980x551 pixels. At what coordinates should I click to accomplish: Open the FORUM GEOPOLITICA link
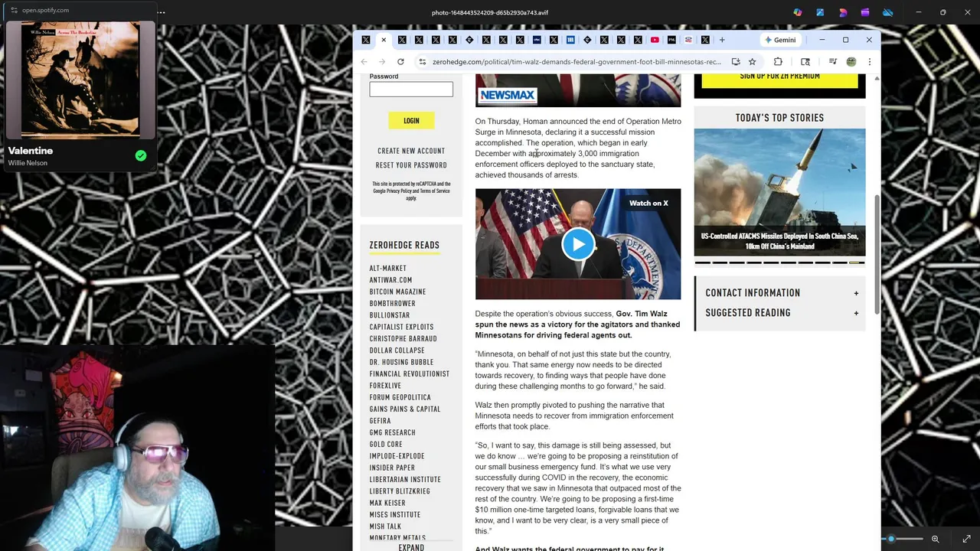click(x=400, y=397)
